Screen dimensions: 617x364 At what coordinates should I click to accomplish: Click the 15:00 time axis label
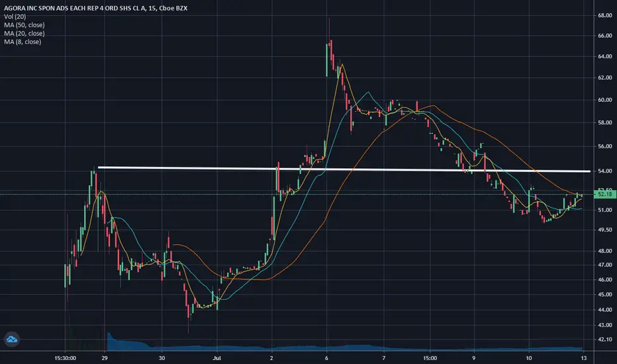click(x=430, y=358)
